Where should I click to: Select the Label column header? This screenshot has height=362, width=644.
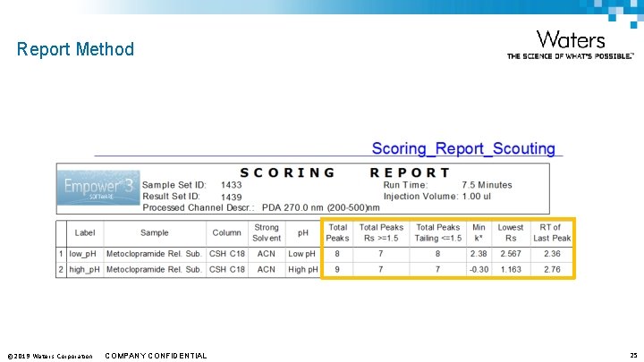85,232
